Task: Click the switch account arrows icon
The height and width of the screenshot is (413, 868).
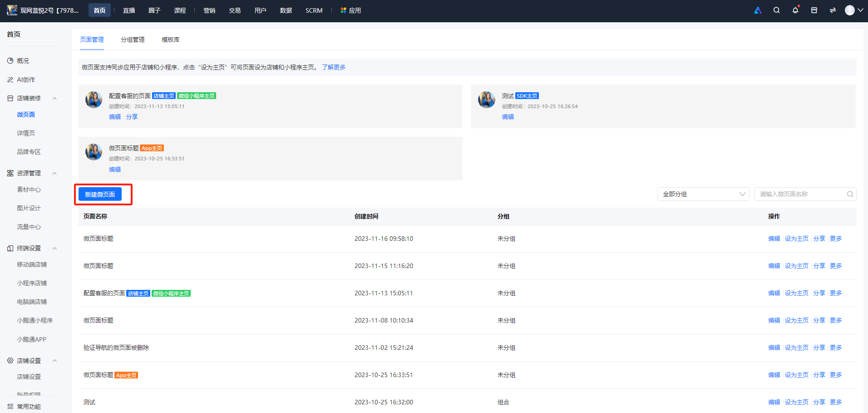Action: pyautogui.click(x=833, y=10)
